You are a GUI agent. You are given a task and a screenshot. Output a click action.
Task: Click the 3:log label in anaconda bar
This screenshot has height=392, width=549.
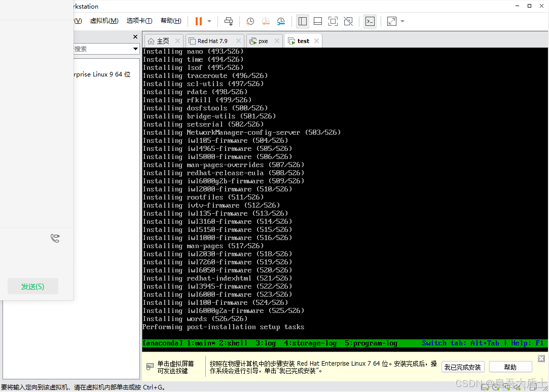pos(266,343)
